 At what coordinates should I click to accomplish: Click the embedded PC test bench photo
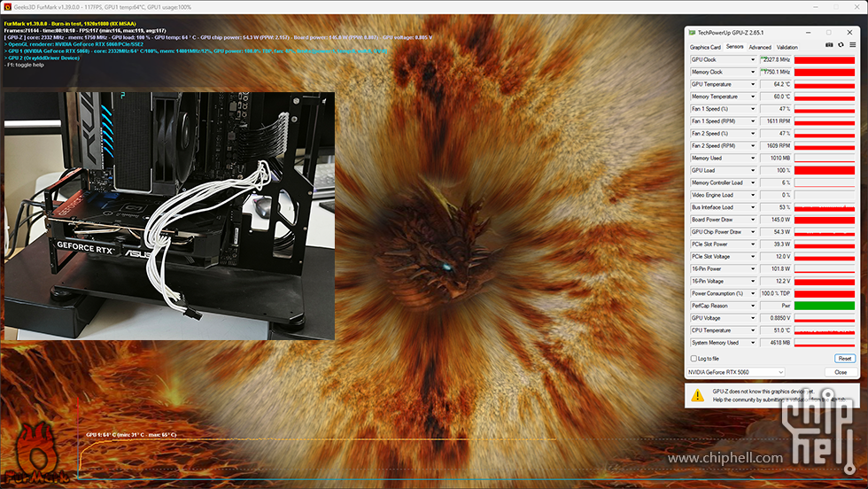click(x=169, y=216)
